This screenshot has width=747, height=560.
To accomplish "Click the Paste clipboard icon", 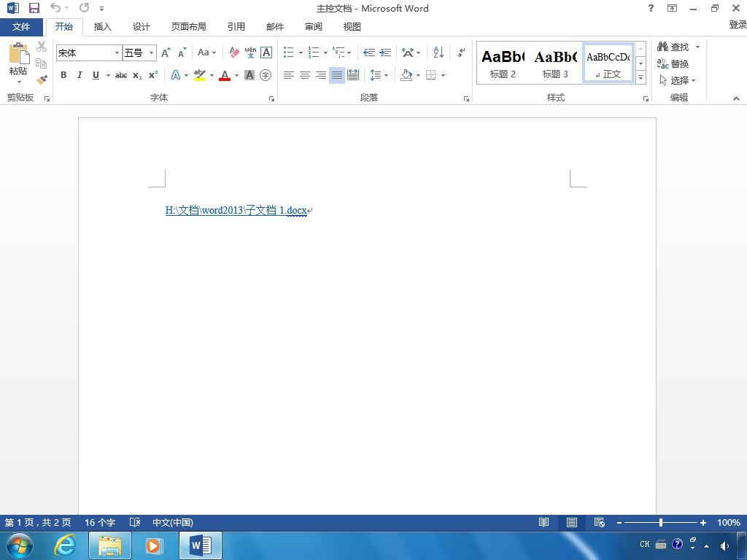I will (18, 53).
